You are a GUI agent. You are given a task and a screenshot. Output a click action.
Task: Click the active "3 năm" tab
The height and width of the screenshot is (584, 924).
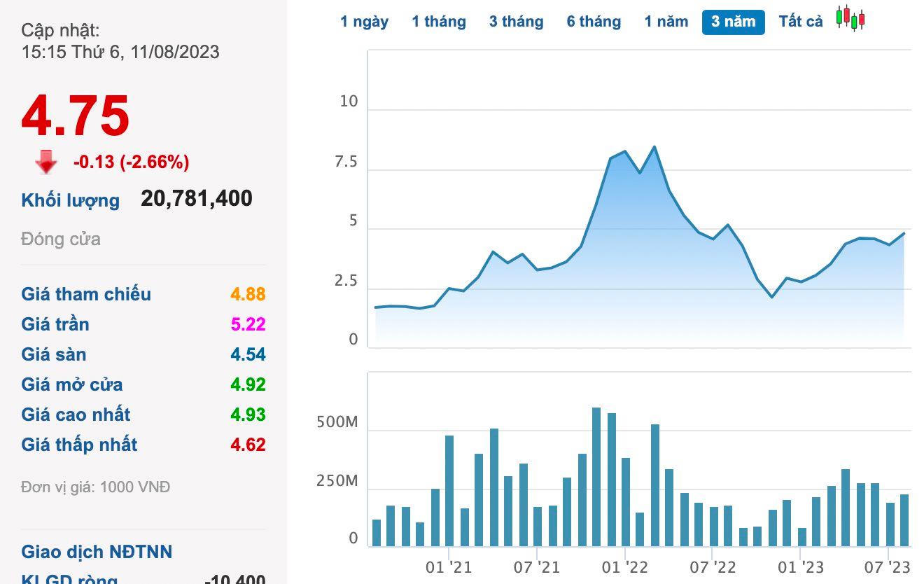pos(733,22)
